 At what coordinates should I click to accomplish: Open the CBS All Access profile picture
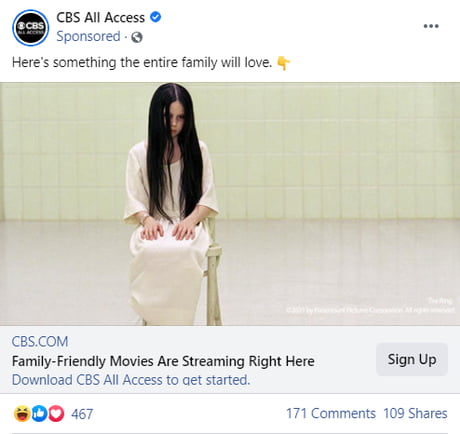(31, 28)
